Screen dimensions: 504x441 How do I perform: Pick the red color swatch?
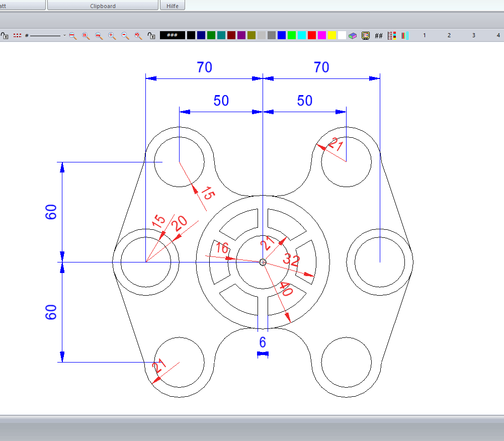pyautogui.click(x=312, y=35)
